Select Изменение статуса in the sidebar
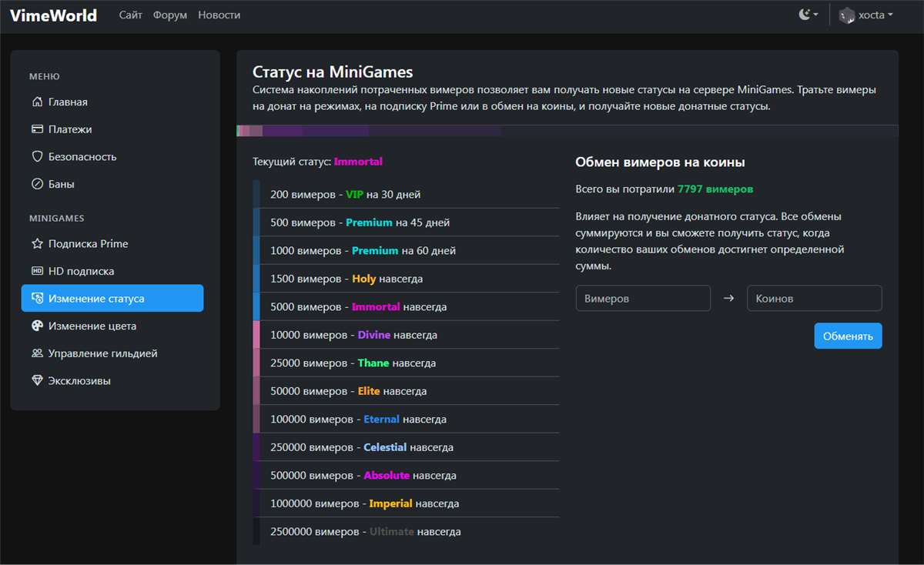Viewport: 924px width, 565px height. click(x=112, y=298)
